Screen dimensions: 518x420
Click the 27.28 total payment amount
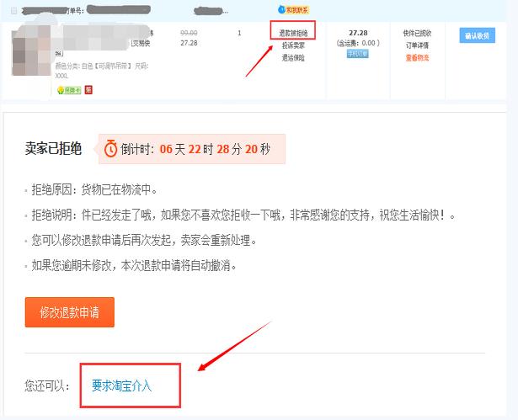point(358,33)
